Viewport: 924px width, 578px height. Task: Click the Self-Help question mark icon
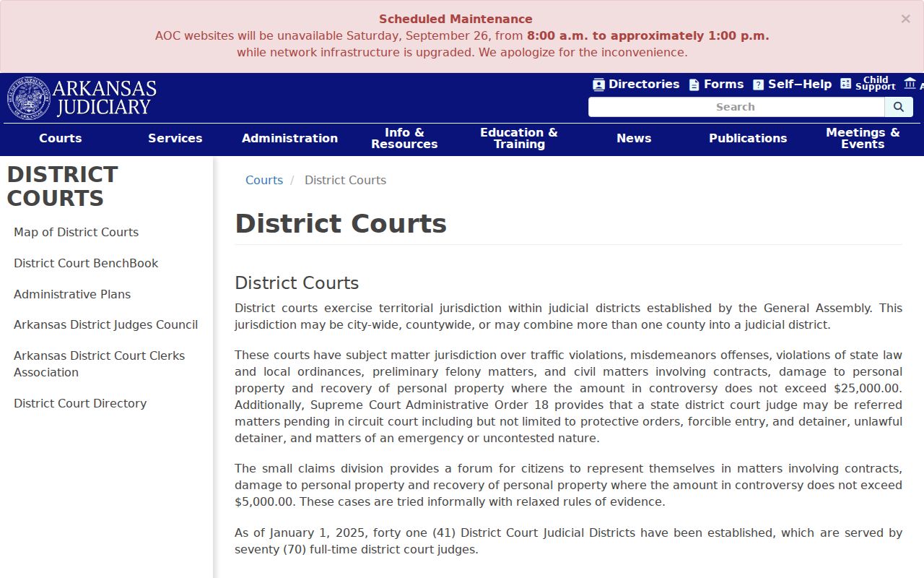coord(758,85)
